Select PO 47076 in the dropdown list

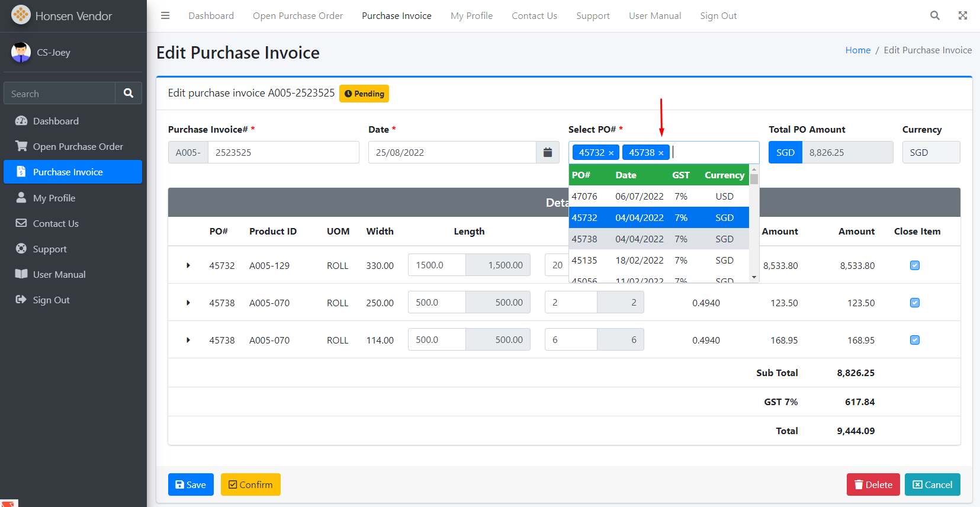tap(651, 197)
